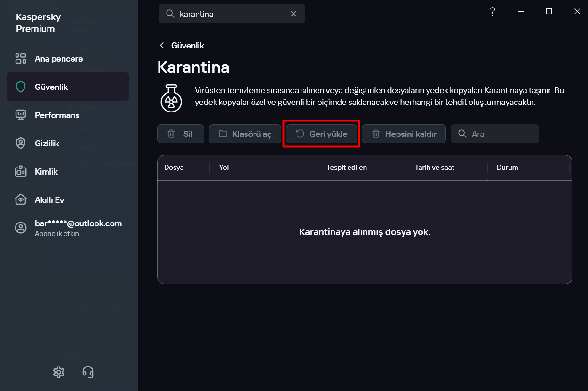Sort by the Durum column header

click(x=507, y=168)
